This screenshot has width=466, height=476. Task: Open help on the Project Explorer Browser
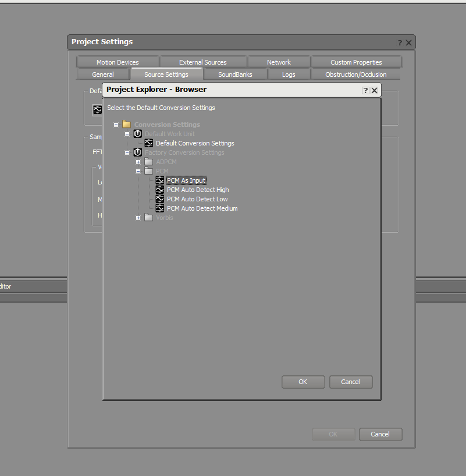365,90
